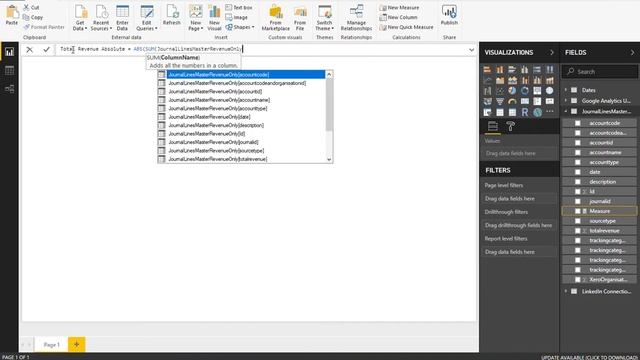Collapse the Visualizations pane with its chevron
The image size is (640, 360).
(x=552, y=52)
